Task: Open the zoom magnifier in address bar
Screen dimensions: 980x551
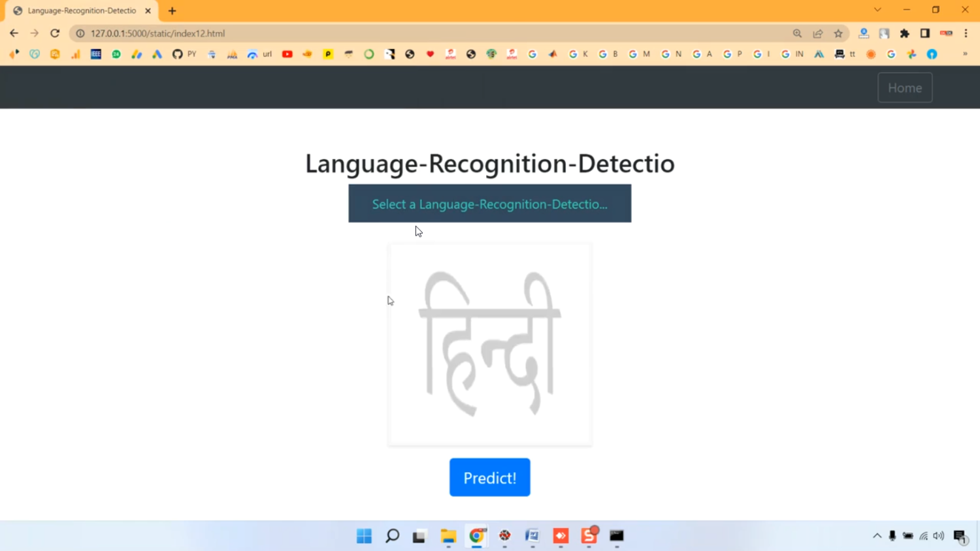Action: (x=797, y=33)
